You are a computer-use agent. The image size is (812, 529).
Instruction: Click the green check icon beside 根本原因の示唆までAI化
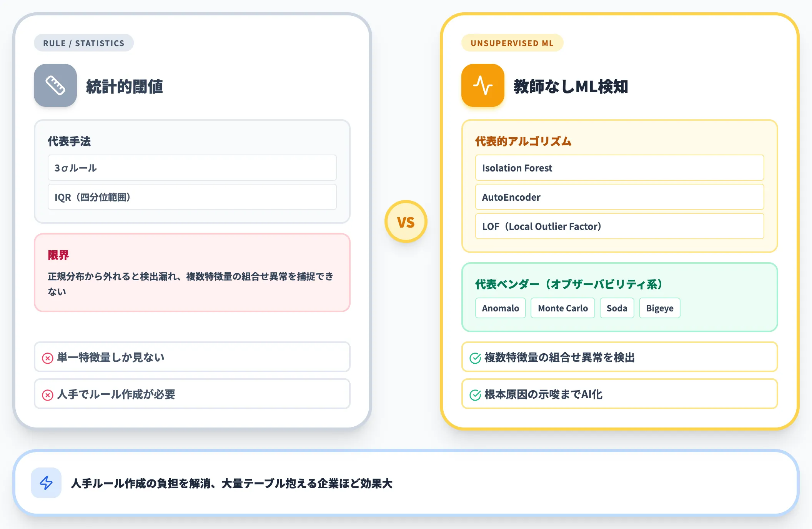point(475,395)
